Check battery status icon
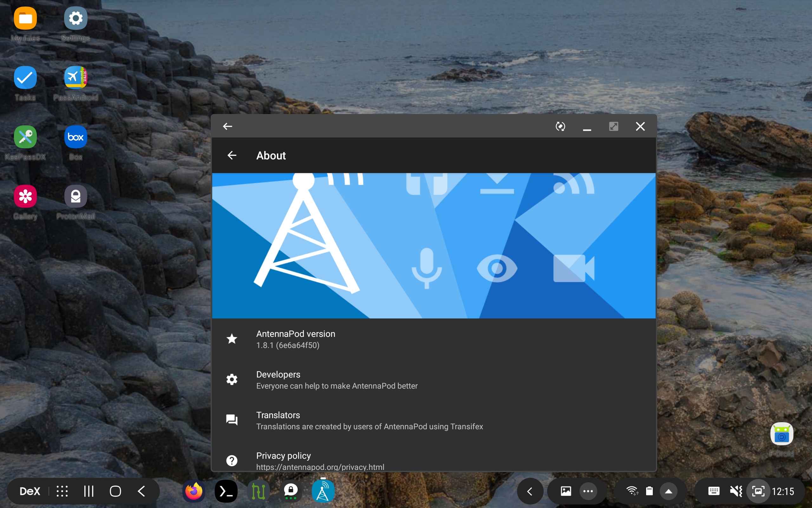812x508 pixels. (x=650, y=491)
